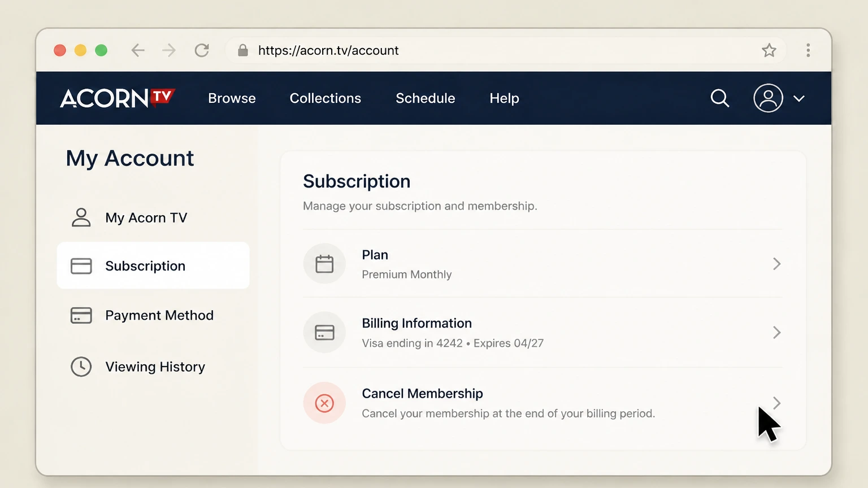This screenshot has width=868, height=488.
Task: Open the Schedule menu item
Action: (425, 98)
